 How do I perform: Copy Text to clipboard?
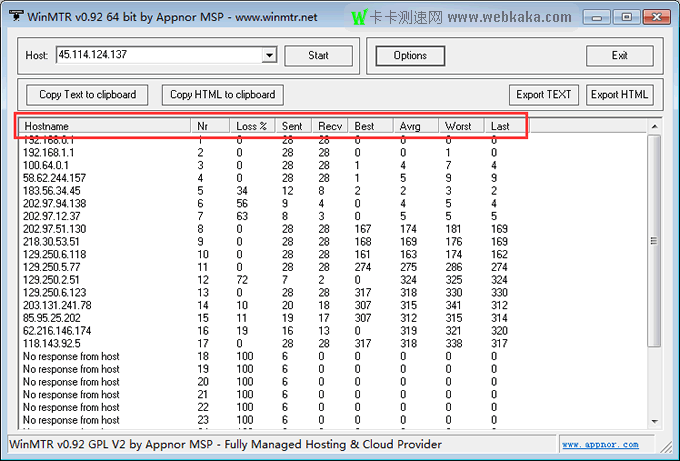[88, 95]
